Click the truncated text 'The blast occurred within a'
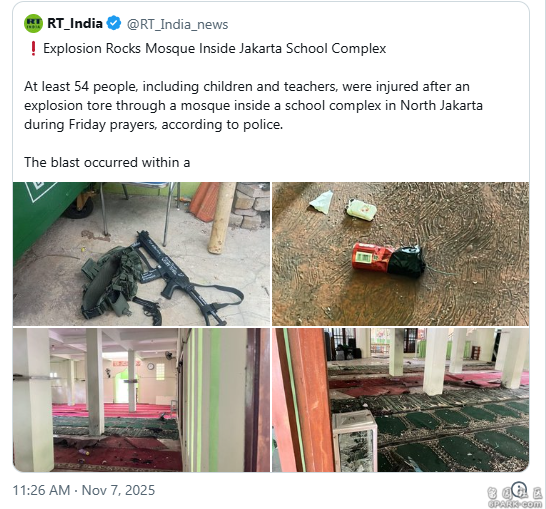Viewport: 546px width, 509px height. pyautogui.click(x=107, y=163)
